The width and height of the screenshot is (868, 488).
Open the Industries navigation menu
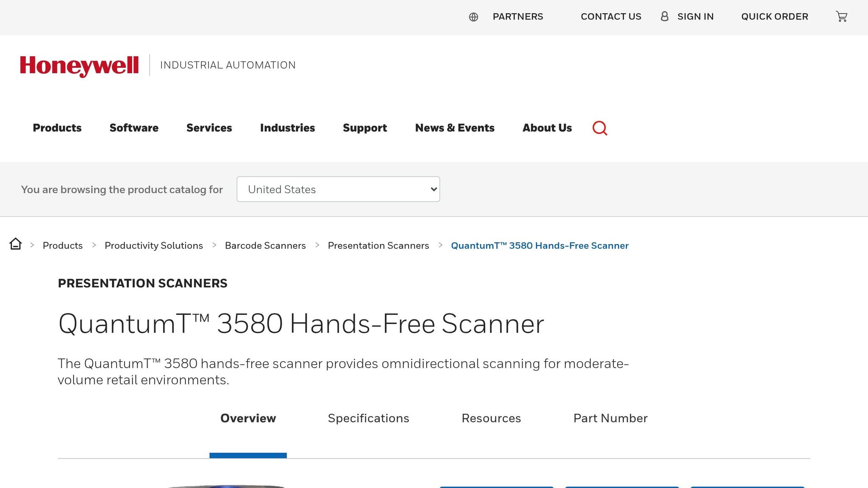(287, 128)
